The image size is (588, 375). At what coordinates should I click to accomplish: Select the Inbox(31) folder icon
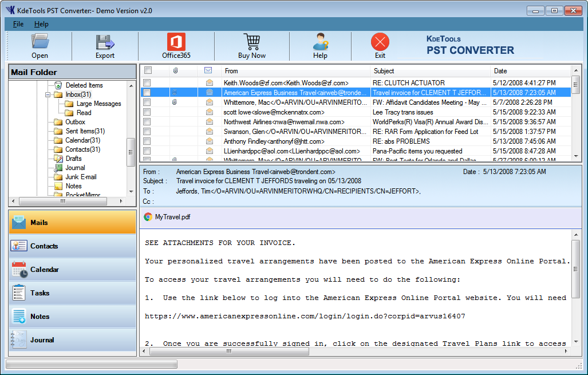coord(58,94)
